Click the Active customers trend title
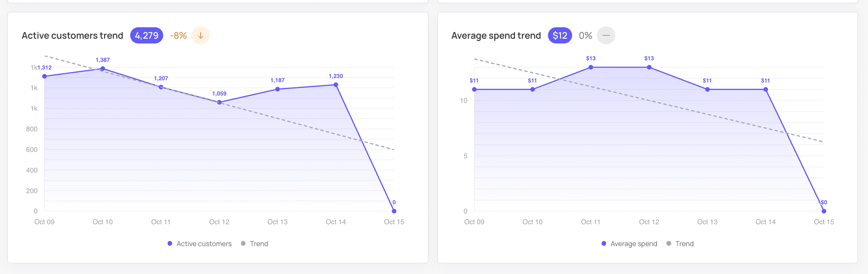868x274 pixels. (x=72, y=36)
